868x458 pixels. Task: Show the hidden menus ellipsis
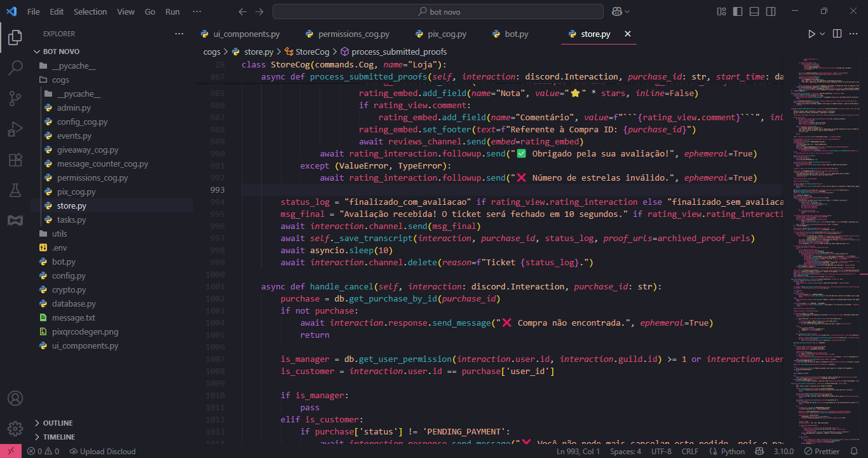click(197, 11)
